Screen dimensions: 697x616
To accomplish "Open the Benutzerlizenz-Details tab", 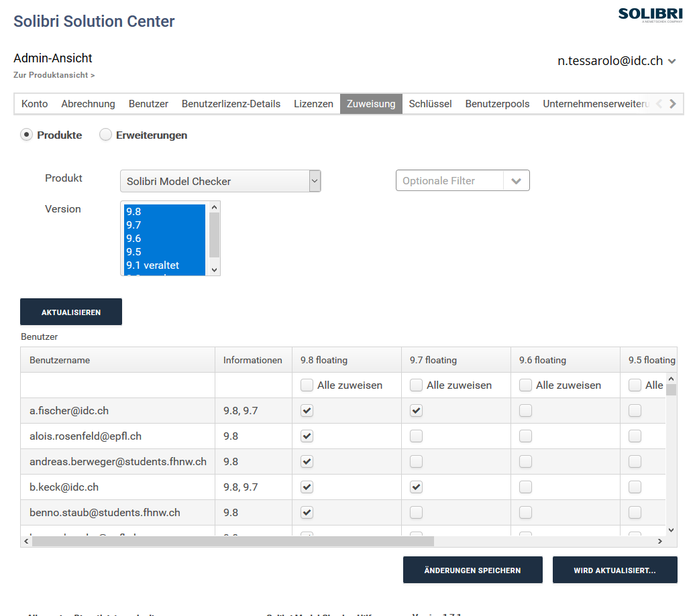I will pos(231,104).
